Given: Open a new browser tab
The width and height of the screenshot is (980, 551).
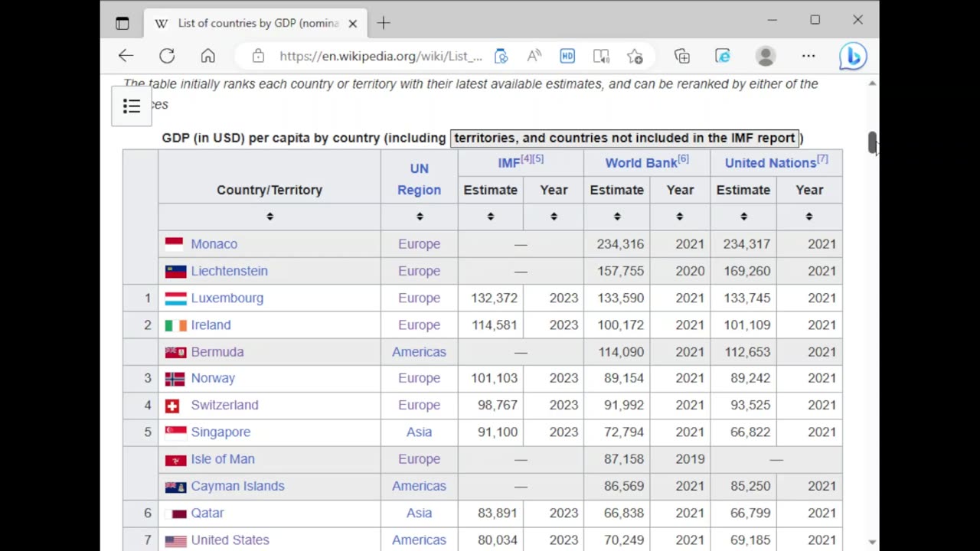Looking at the screenshot, I should tap(384, 23).
